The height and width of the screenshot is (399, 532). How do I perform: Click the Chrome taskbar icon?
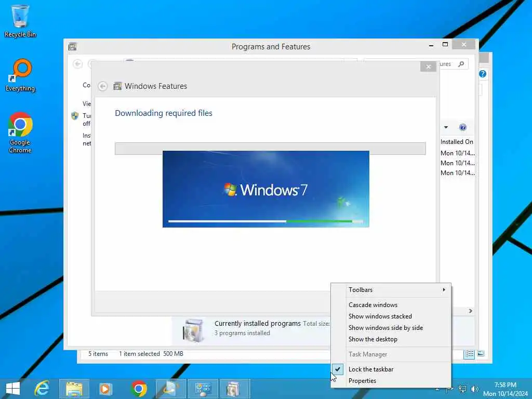point(138,389)
